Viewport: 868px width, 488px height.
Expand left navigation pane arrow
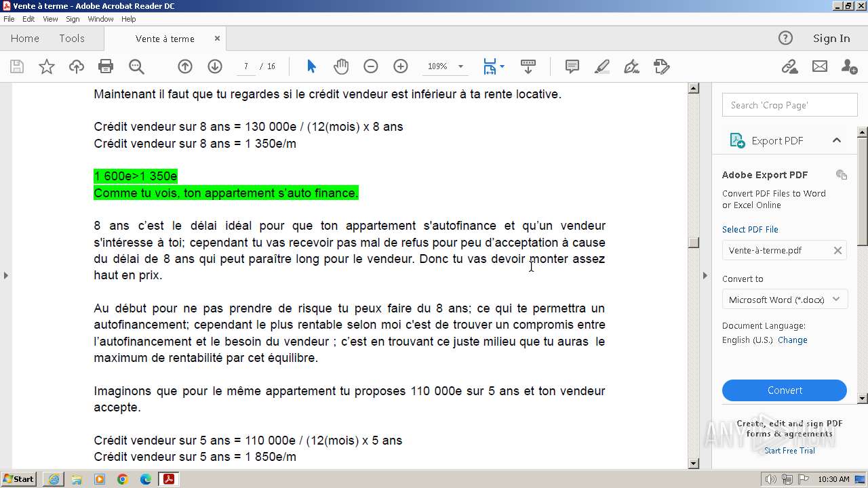pyautogui.click(x=5, y=275)
